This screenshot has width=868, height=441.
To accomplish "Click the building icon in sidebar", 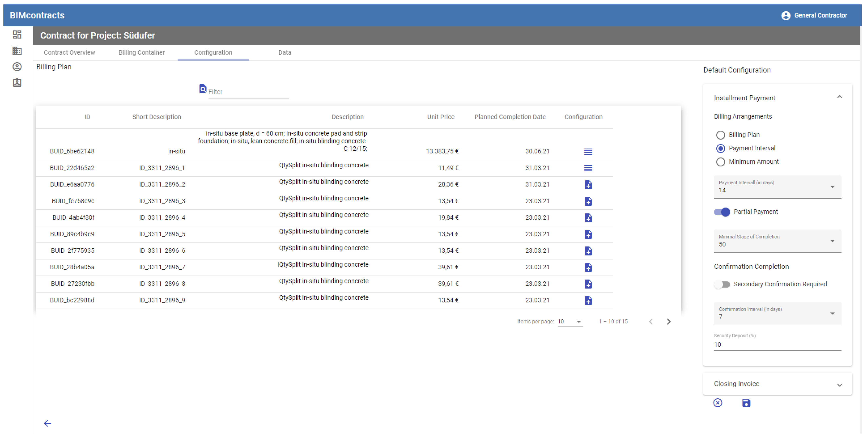I will (x=17, y=50).
